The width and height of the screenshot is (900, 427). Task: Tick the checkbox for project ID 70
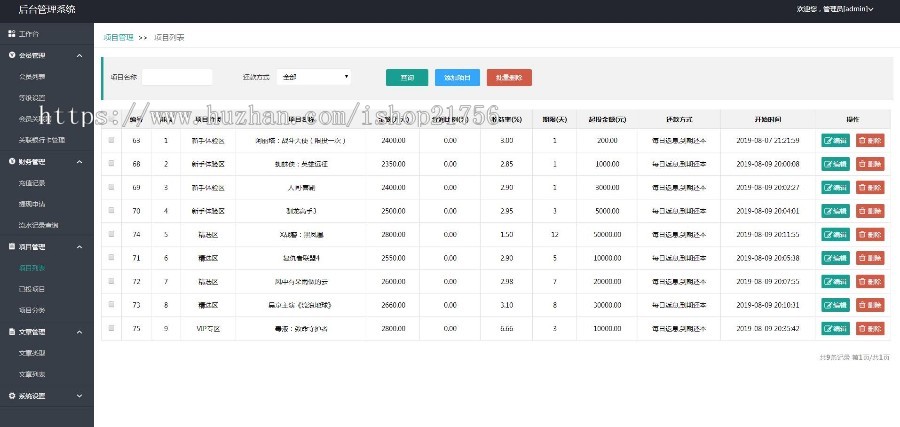point(111,210)
